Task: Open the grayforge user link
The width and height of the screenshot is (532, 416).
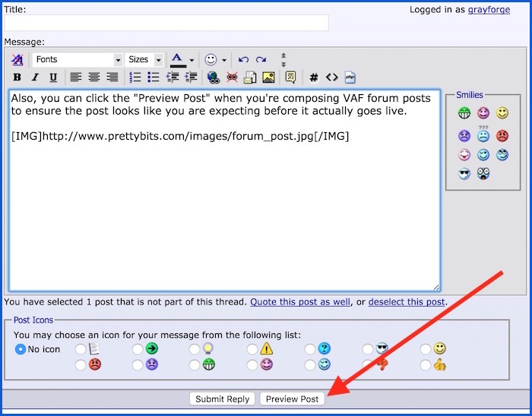Action: pos(489,9)
